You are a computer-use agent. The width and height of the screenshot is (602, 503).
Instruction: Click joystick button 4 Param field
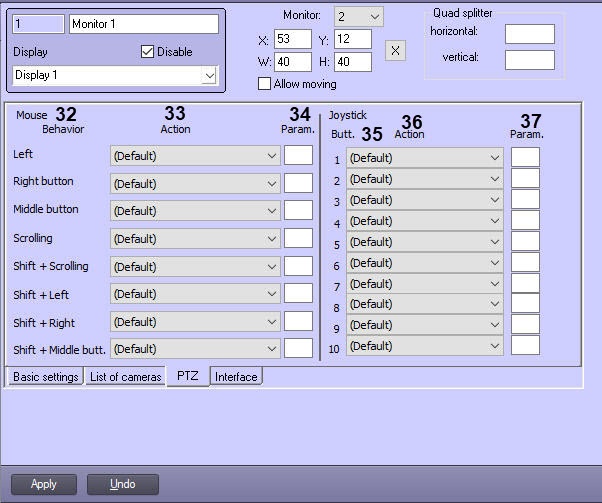click(x=525, y=220)
